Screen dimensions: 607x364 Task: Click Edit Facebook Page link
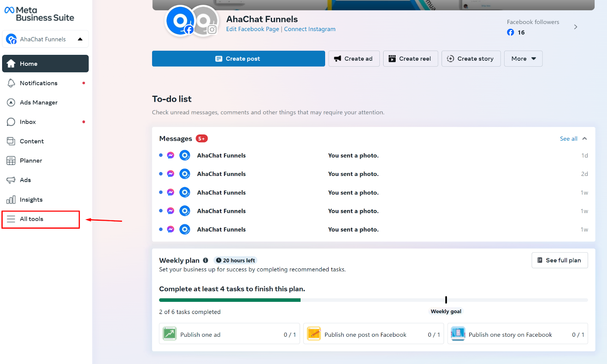click(x=253, y=29)
